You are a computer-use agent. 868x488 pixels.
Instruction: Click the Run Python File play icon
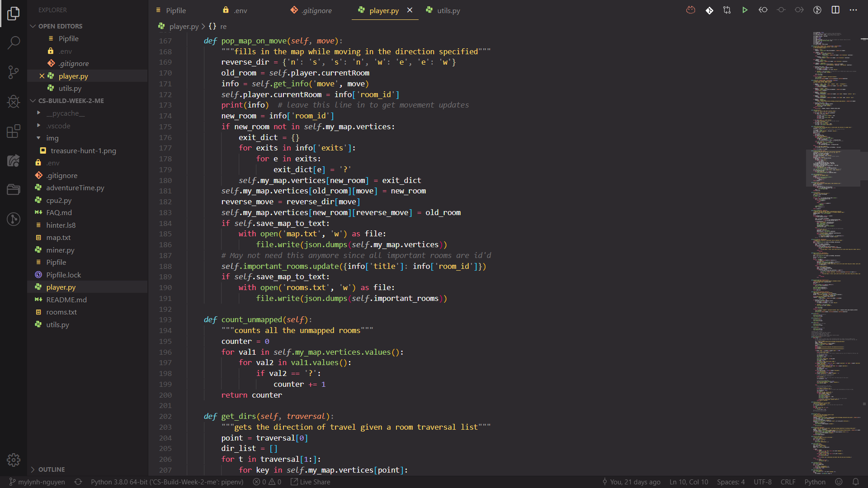(745, 10)
